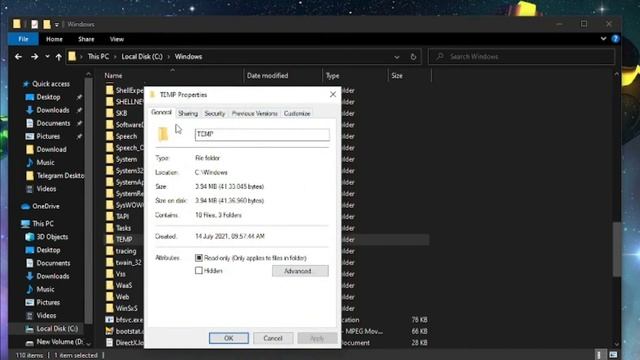This screenshot has height=360, width=640.
Task: Switch to details view button
Action: [x=599, y=355]
